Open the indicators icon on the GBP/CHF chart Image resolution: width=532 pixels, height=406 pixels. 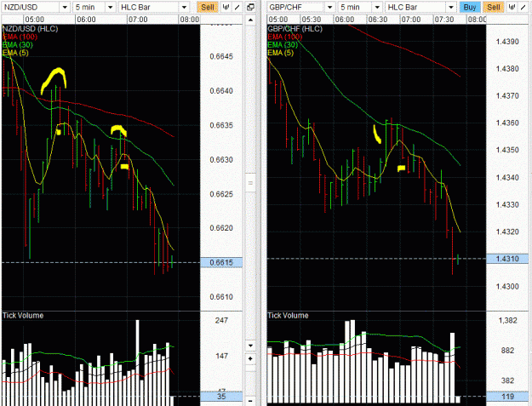click(512, 7)
